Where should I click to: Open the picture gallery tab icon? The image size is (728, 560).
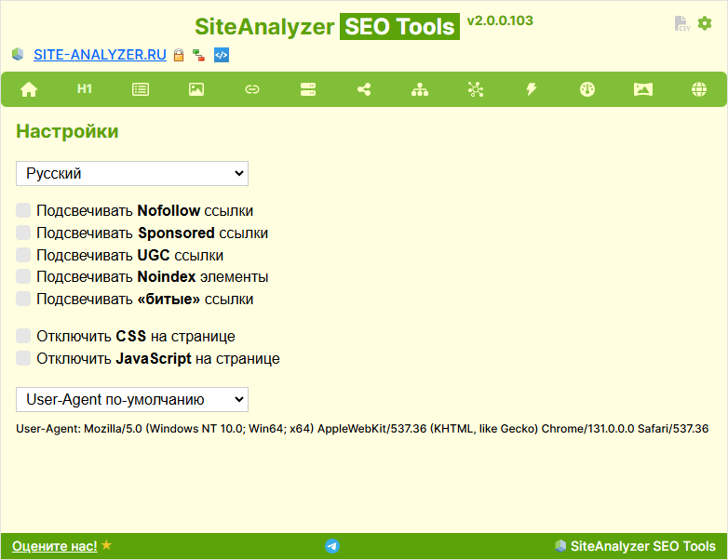(x=643, y=89)
